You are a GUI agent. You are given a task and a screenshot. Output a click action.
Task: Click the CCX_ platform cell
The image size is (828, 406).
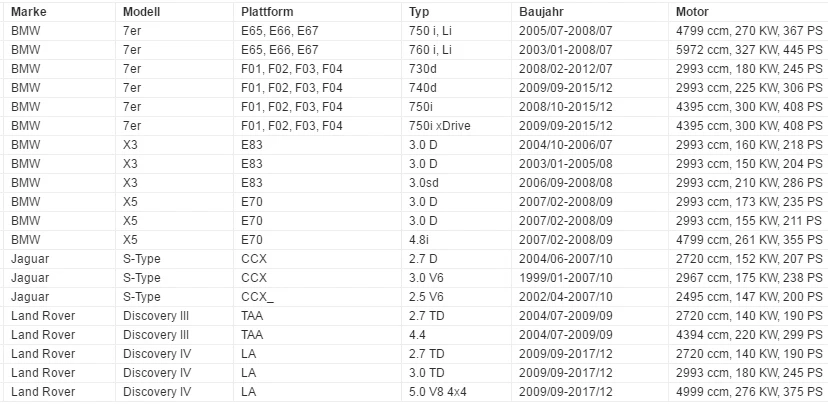[x=317, y=297]
